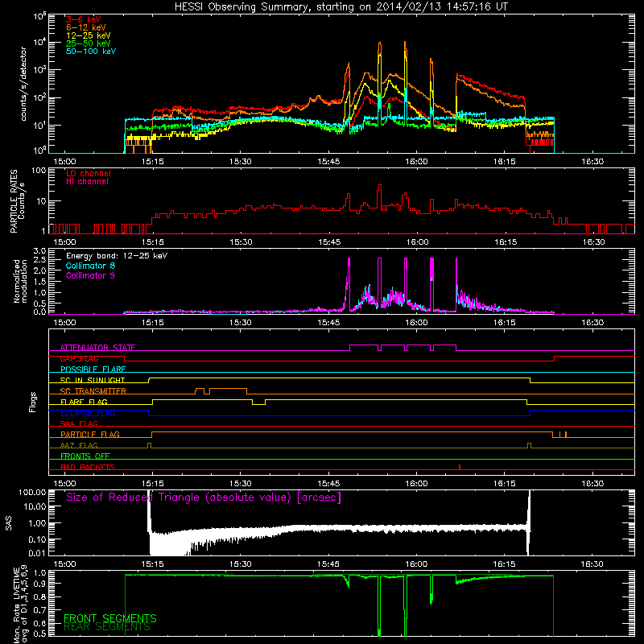
Task: Click the Energy band: 12-25 keV label
Action: 117,256
